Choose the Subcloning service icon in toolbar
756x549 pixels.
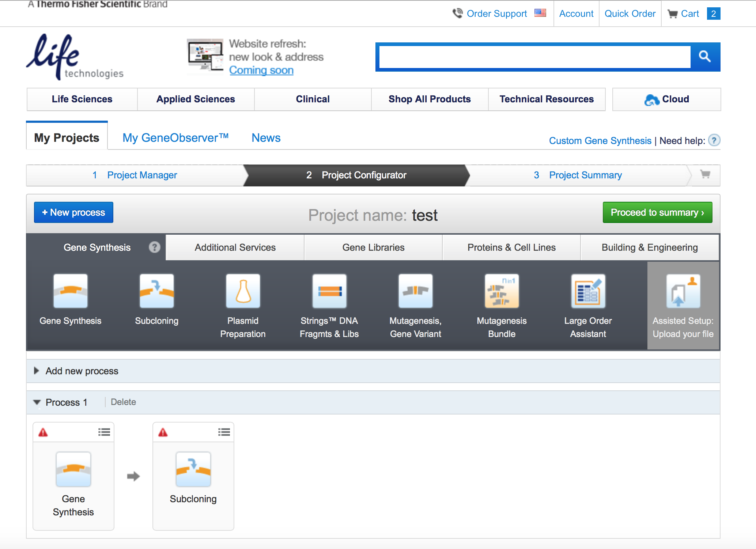click(x=156, y=291)
